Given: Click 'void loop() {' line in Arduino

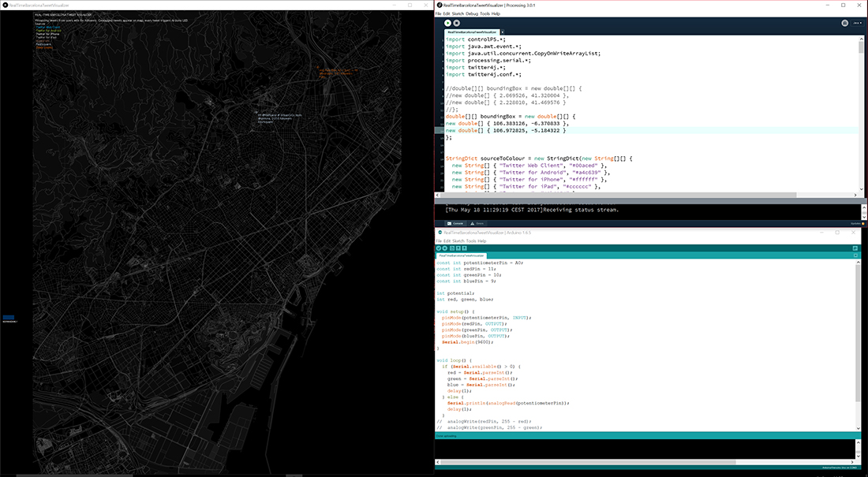Looking at the screenshot, I should [x=454, y=360].
